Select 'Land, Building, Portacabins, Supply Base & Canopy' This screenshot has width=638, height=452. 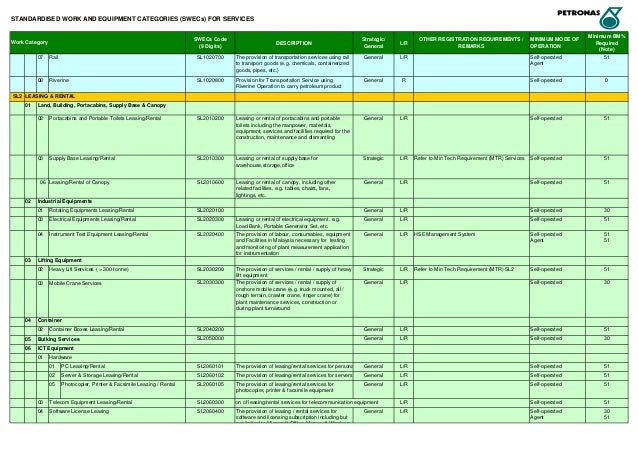coord(102,105)
